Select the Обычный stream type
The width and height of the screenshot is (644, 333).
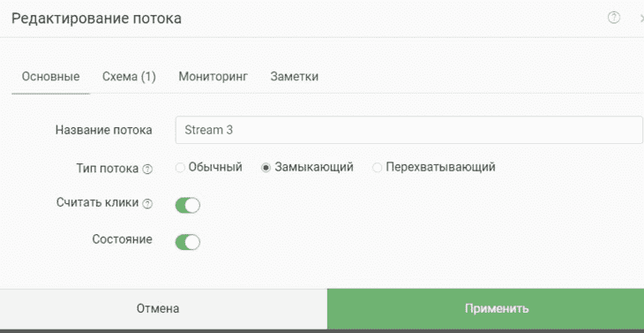pyautogui.click(x=180, y=168)
